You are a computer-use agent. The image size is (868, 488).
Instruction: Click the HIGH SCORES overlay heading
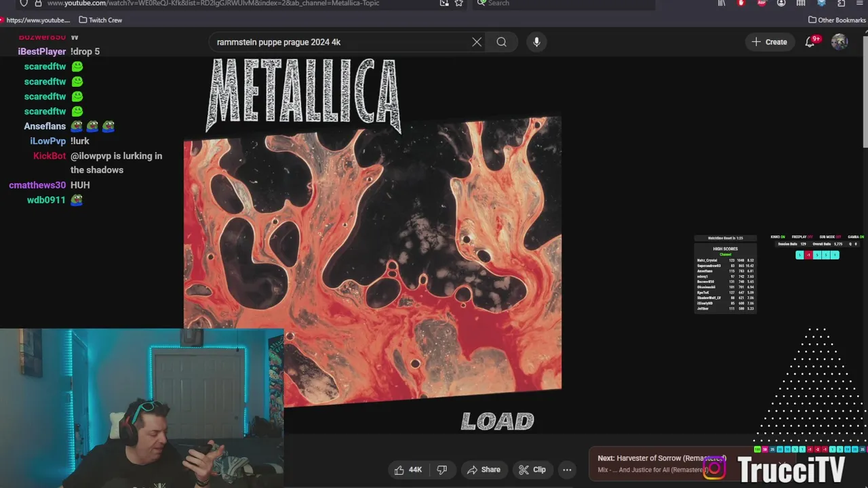725,249
